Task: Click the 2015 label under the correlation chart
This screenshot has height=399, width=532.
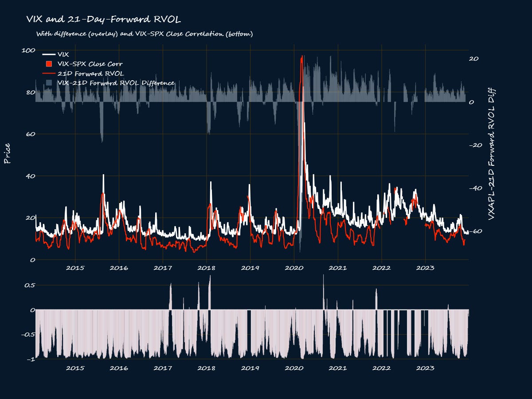Action: tap(75, 368)
